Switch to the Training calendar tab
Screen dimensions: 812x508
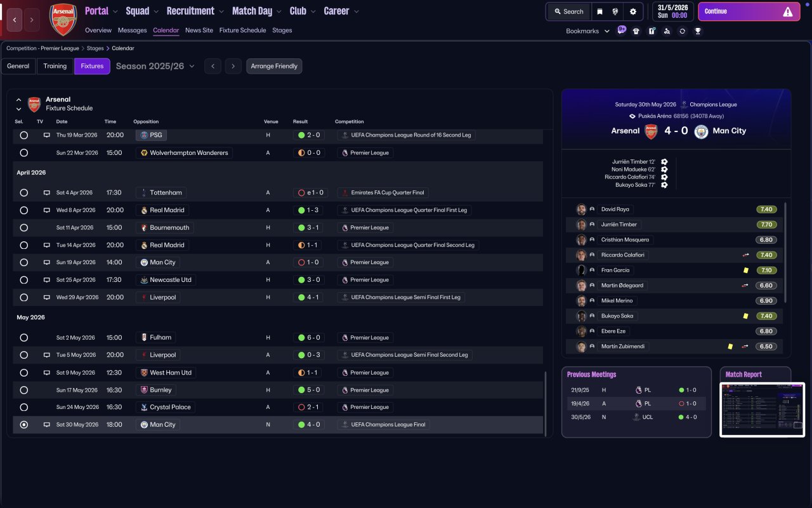(x=55, y=66)
